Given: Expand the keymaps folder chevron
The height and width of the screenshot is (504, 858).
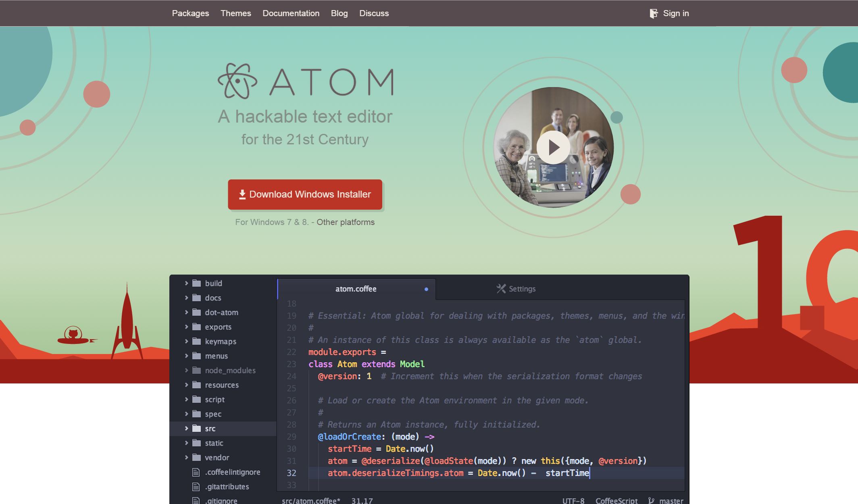Looking at the screenshot, I should pyautogui.click(x=186, y=341).
